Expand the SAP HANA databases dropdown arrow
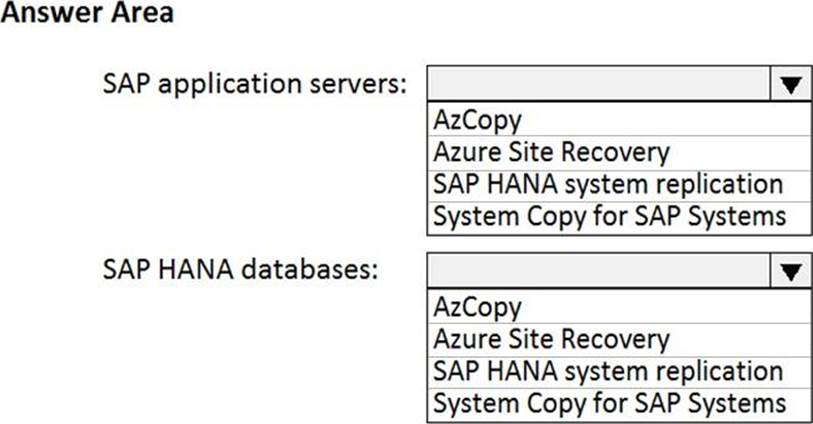The width and height of the screenshot is (813, 424). tap(790, 270)
